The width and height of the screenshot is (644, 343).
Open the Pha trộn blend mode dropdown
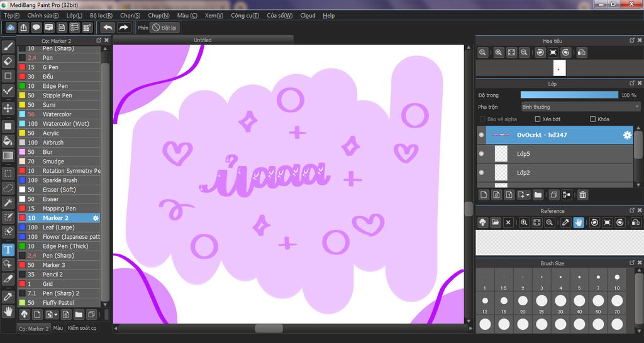(x=580, y=107)
